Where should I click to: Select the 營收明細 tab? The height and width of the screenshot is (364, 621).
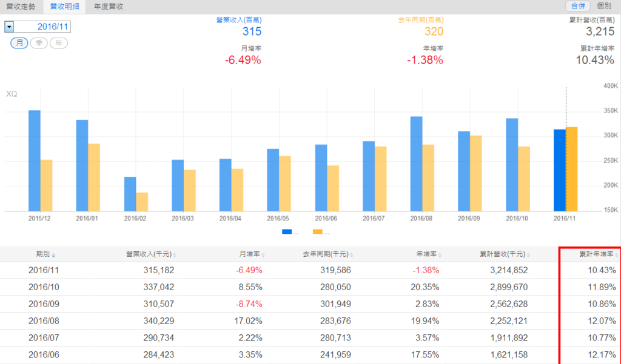64,7
